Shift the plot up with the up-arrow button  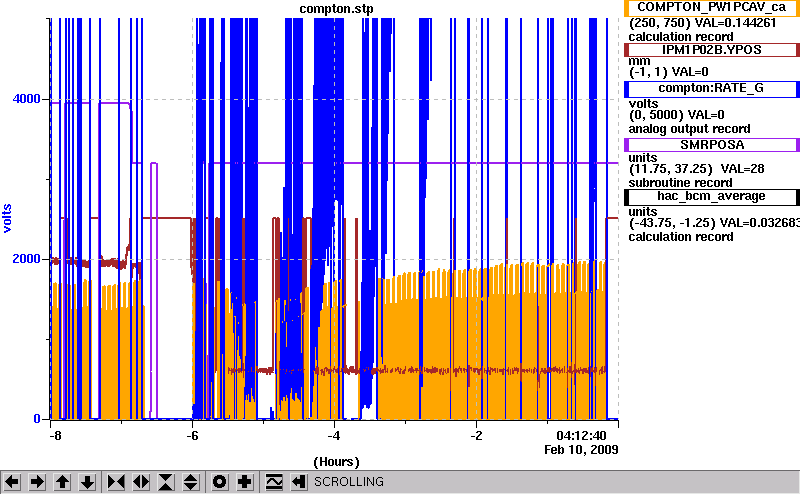pyautogui.click(x=63, y=482)
